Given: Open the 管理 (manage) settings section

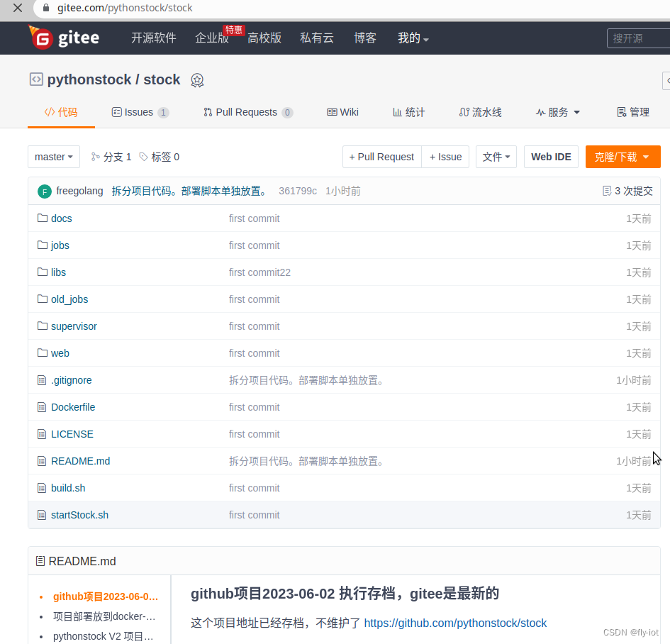Looking at the screenshot, I should pos(632,112).
